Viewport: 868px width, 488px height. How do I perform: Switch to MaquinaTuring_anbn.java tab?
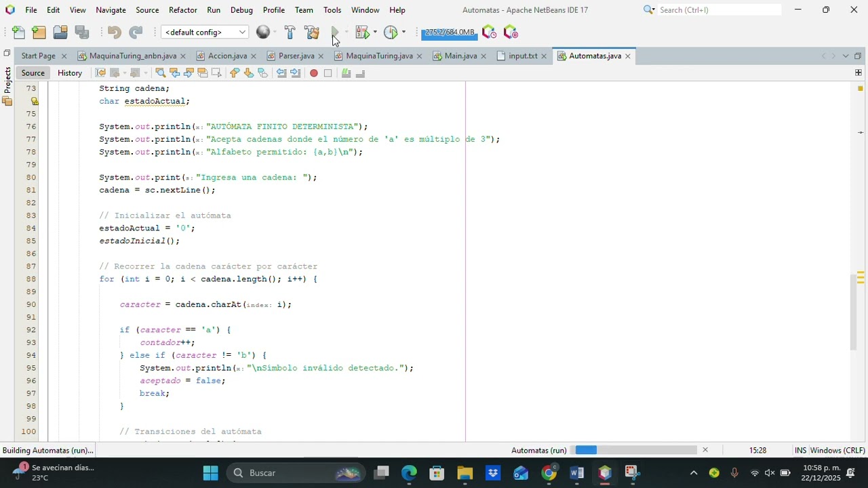point(132,56)
